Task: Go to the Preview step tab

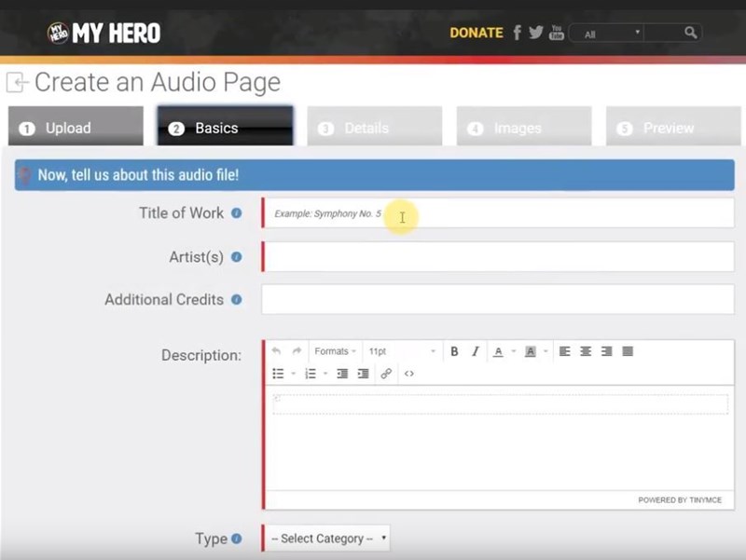Action: tap(673, 126)
